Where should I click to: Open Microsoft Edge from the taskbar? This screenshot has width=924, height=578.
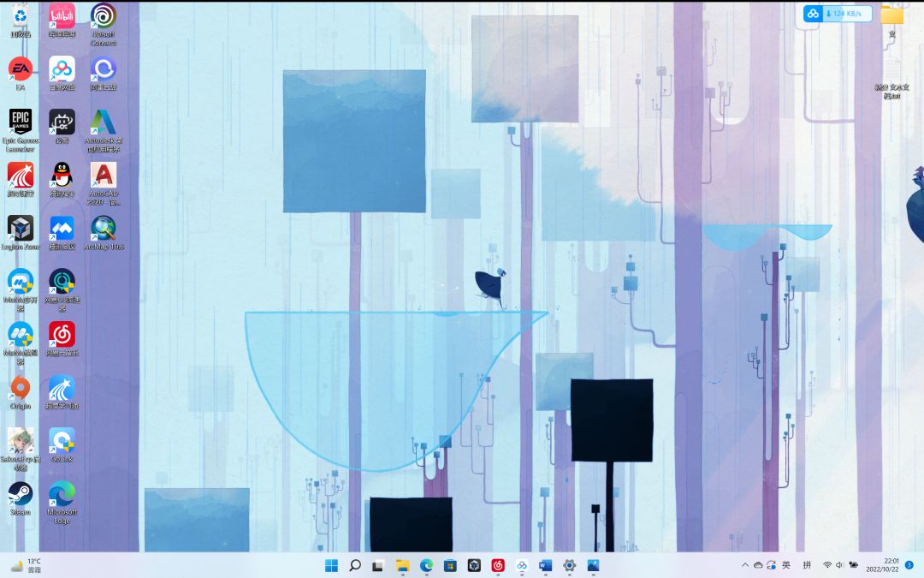427,566
